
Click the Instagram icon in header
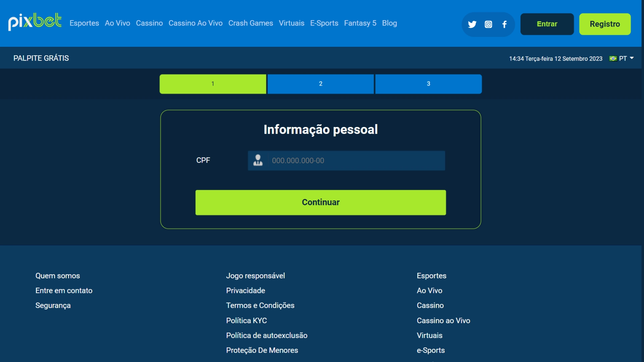coord(488,24)
